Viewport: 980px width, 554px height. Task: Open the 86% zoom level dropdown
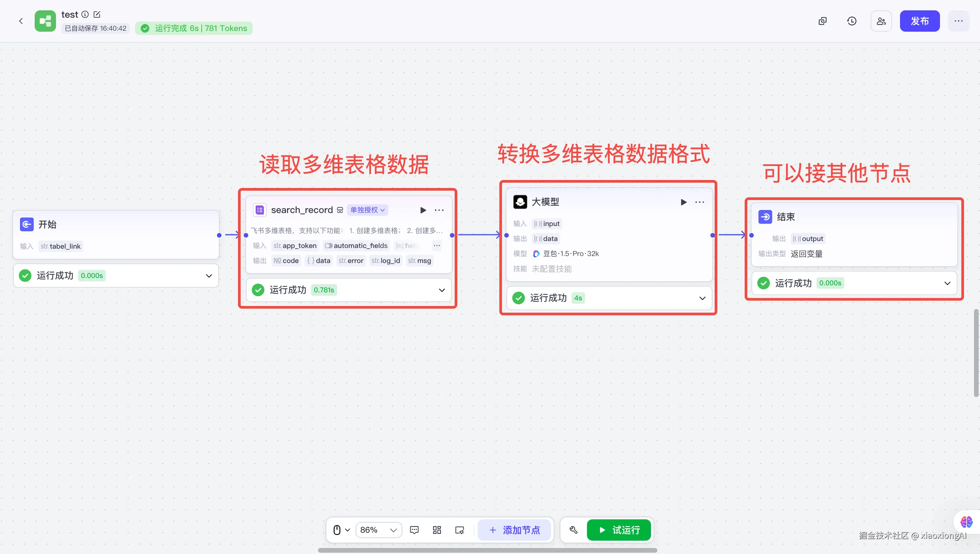(379, 530)
